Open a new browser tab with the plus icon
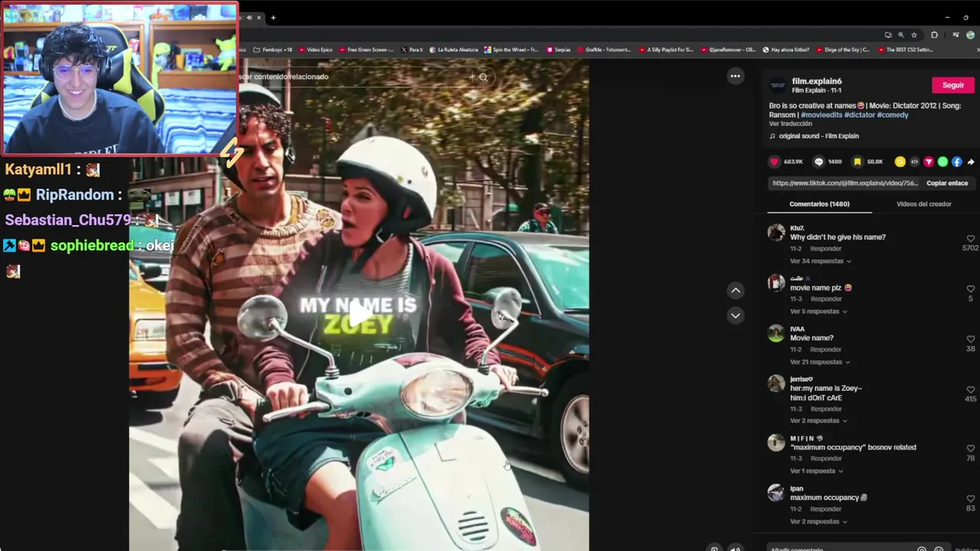 pyautogui.click(x=273, y=18)
